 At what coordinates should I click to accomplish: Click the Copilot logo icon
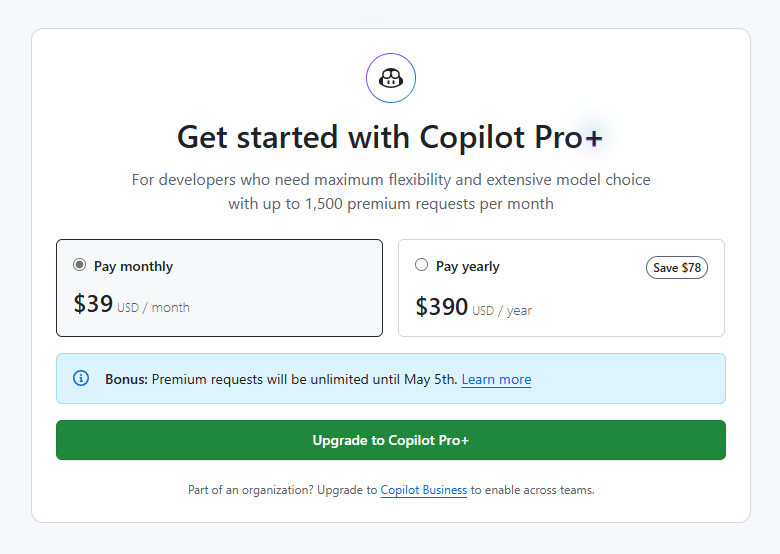pyautogui.click(x=391, y=79)
